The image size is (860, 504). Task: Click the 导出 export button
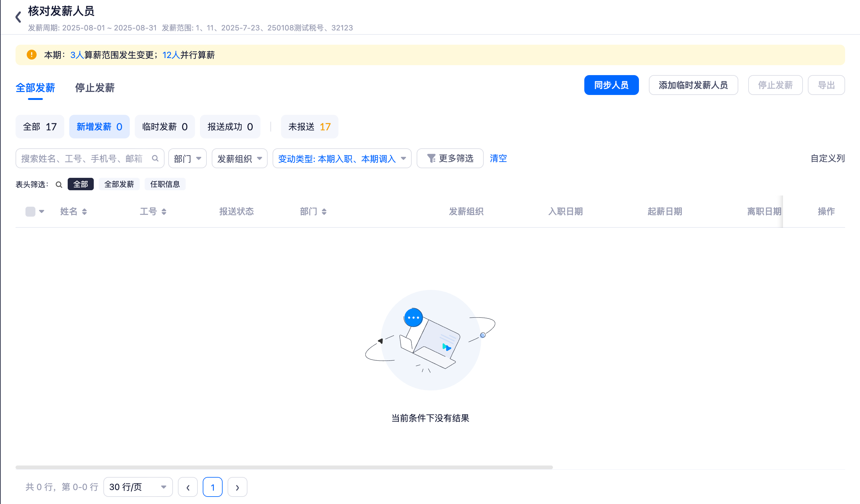pyautogui.click(x=826, y=85)
